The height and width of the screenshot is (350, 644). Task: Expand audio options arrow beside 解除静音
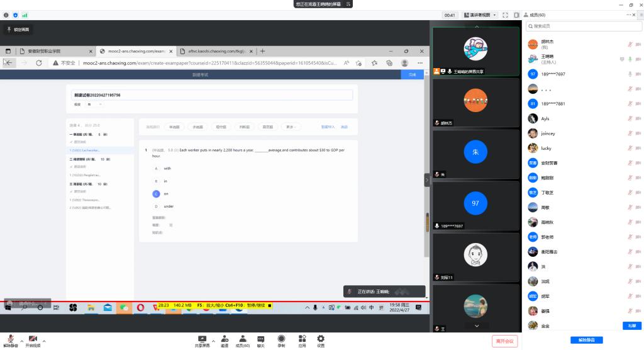[x=21, y=341]
